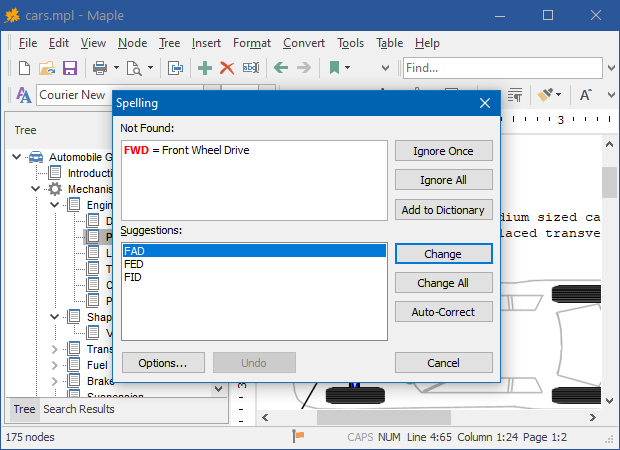
Task: Click the Font formatting icon
Action: [23, 95]
